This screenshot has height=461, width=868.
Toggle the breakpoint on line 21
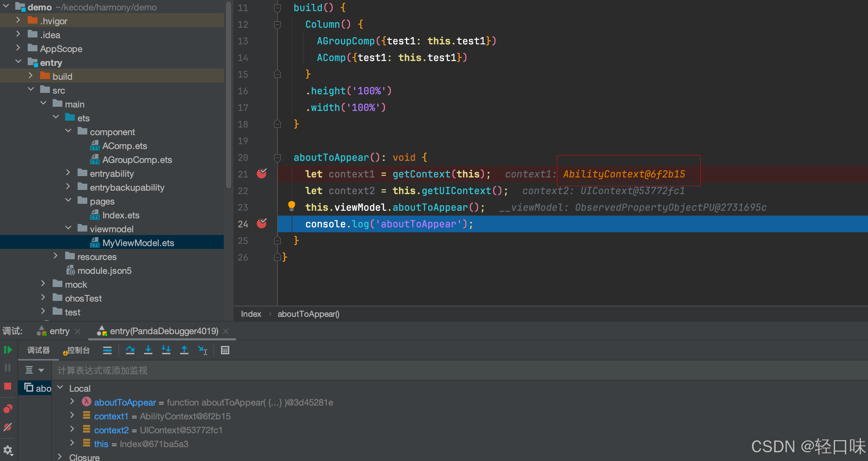262,174
